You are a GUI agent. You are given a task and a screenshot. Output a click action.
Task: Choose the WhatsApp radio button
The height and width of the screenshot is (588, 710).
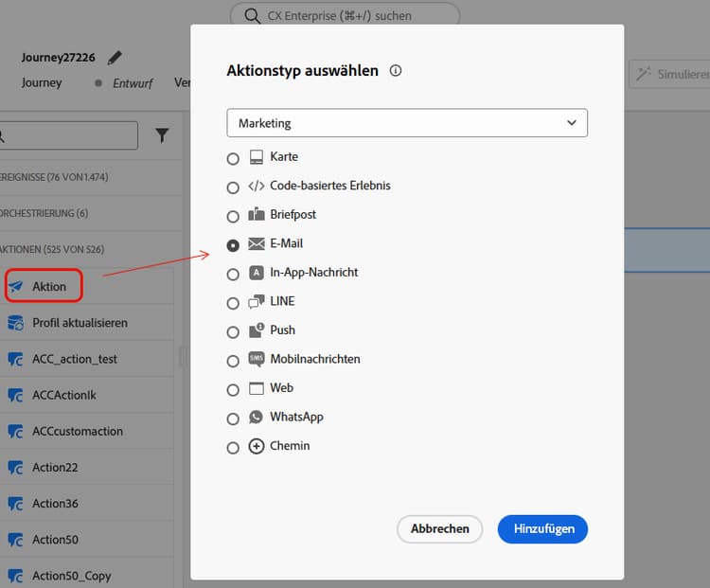pyautogui.click(x=233, y=419)
